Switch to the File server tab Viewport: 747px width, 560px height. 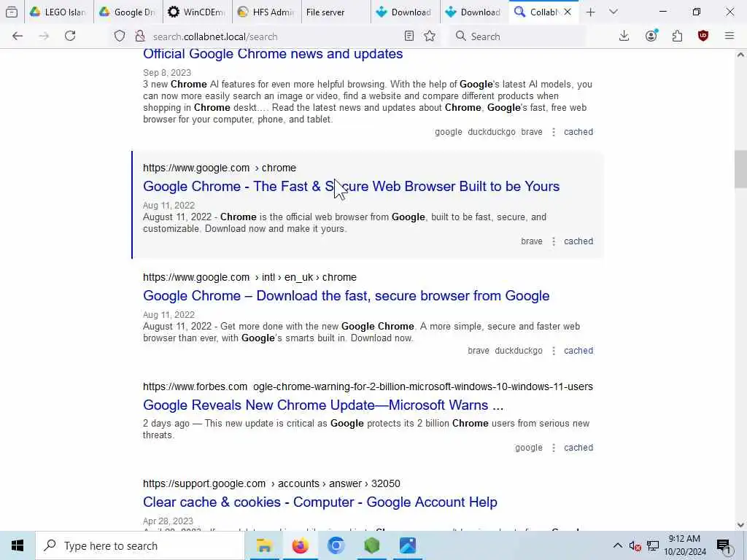click(x=336, y=12)
